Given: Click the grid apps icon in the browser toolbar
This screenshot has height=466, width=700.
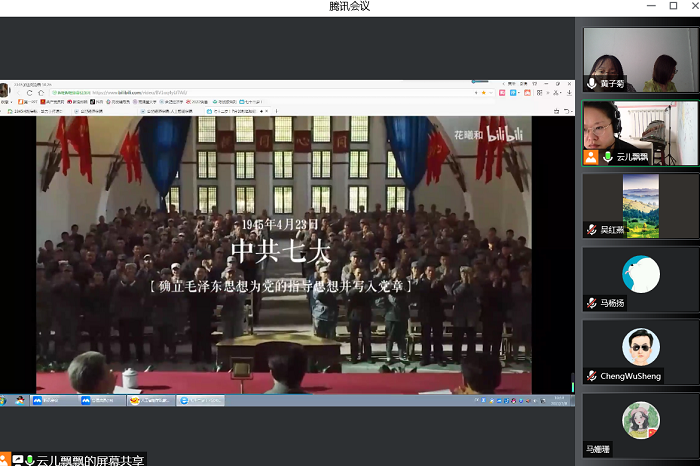Looking at the screenshot, I should [x=539, y=93].
